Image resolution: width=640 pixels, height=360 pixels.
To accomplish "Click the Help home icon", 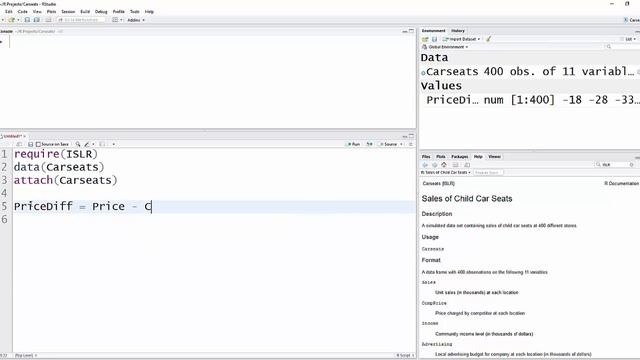I will click(x=444, y=165).
